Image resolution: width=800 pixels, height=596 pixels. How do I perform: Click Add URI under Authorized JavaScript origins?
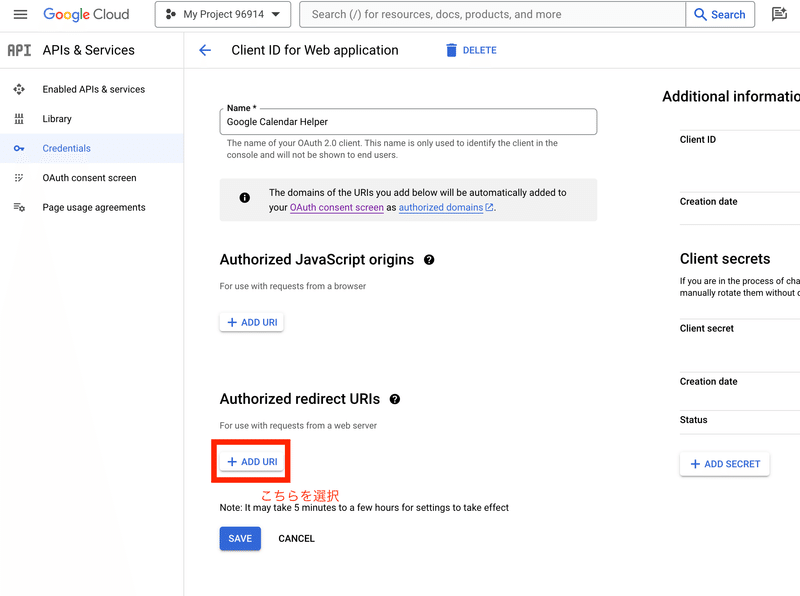[x=252, y=323]
